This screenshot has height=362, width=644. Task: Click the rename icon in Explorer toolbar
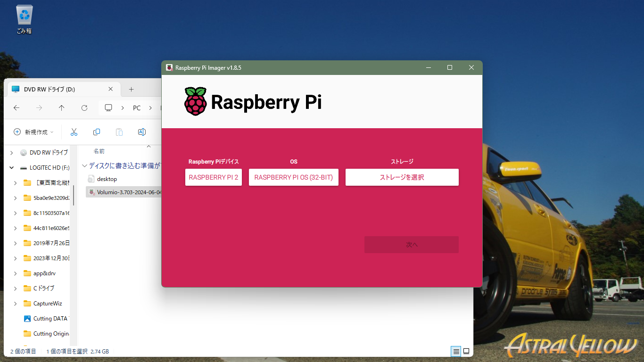(141, 132)
